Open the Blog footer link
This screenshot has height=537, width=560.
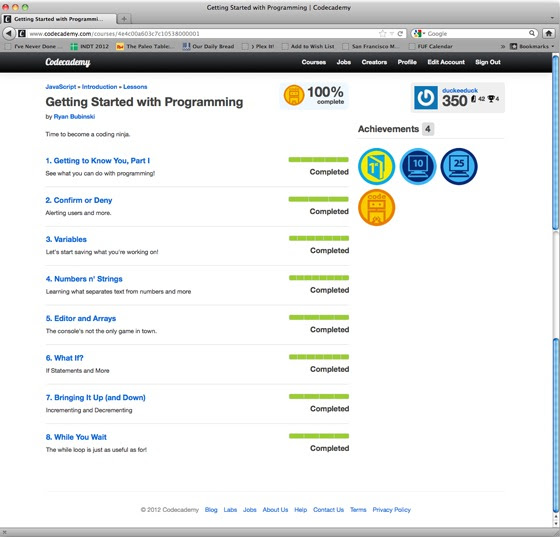[x=211, y=510]
